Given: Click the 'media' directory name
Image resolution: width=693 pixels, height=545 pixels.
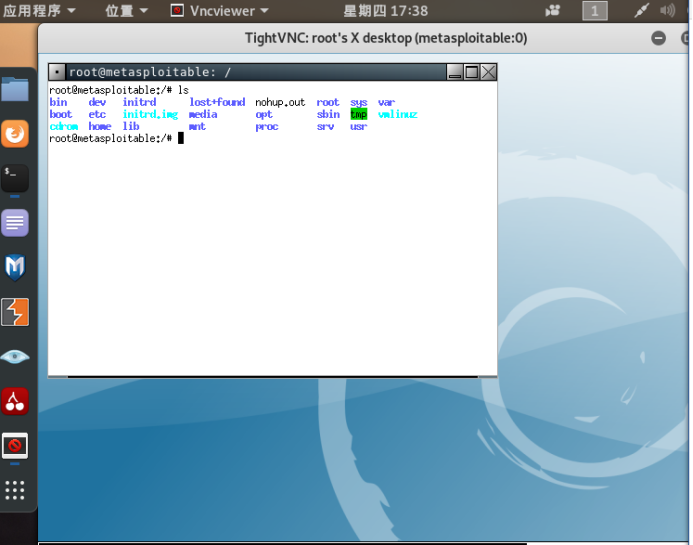Looking at the screenshot, I should [203, 114].
